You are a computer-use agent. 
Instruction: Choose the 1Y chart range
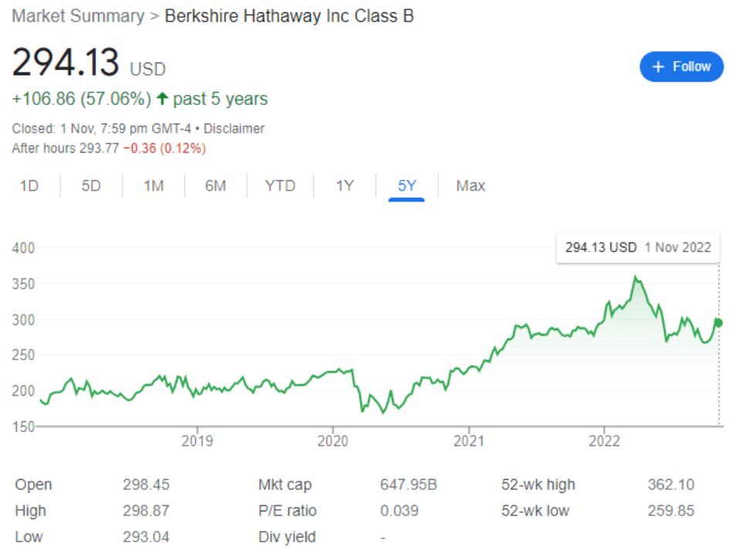(x=344, y=186)
